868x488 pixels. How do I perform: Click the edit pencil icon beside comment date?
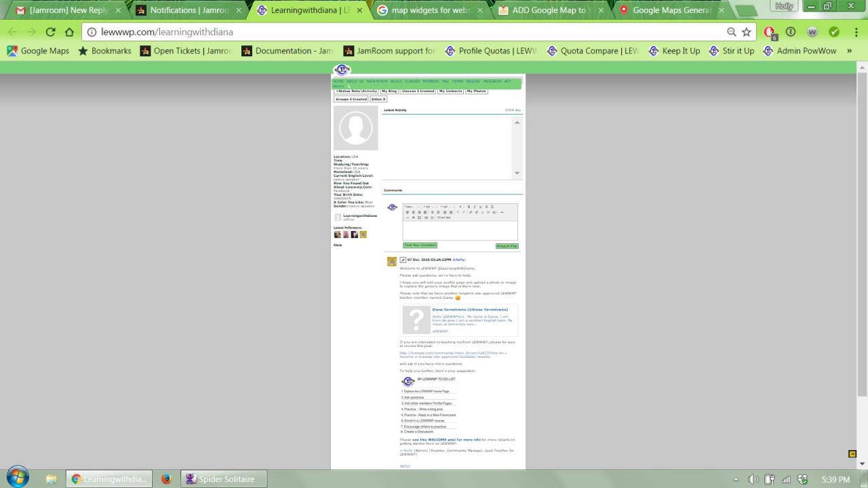pyautogui.click(x=403, y=260)
